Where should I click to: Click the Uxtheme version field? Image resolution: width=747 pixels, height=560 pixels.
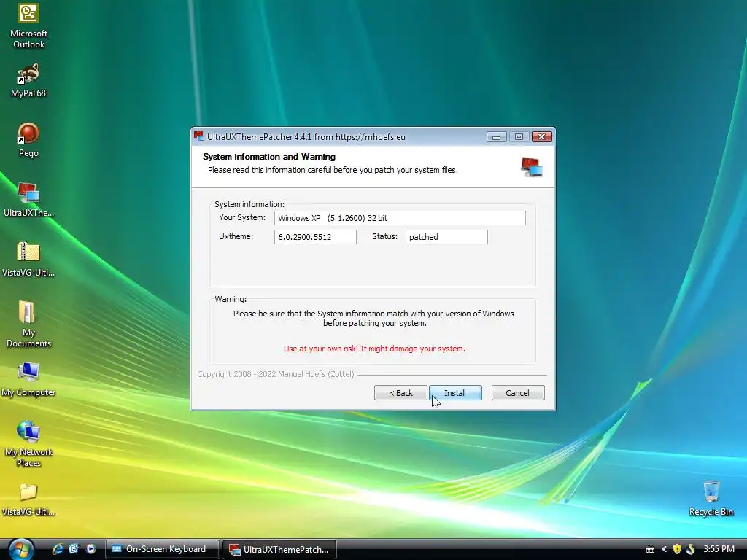coord(315,237)
